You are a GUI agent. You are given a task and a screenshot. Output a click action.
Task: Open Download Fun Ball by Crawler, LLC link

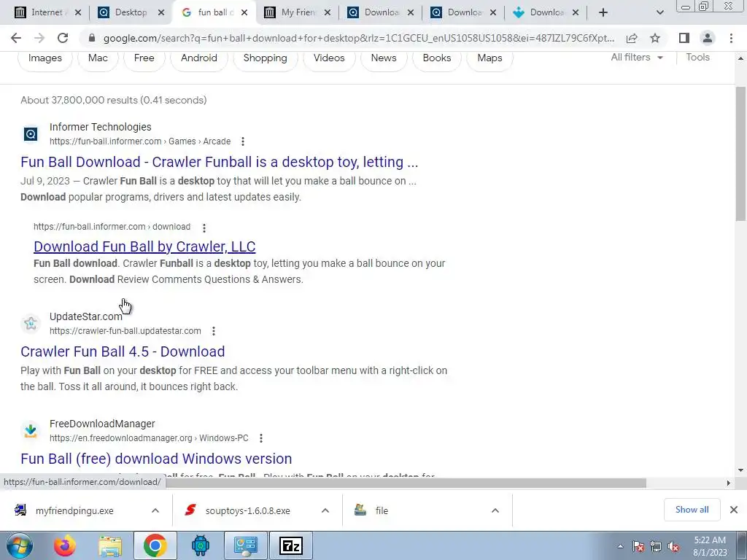pos(144,246)
